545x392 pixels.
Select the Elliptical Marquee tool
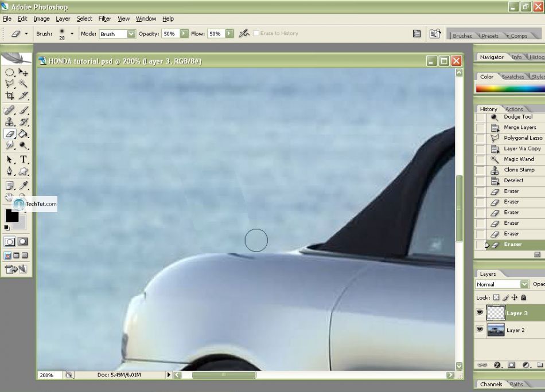tap(10, 72)
